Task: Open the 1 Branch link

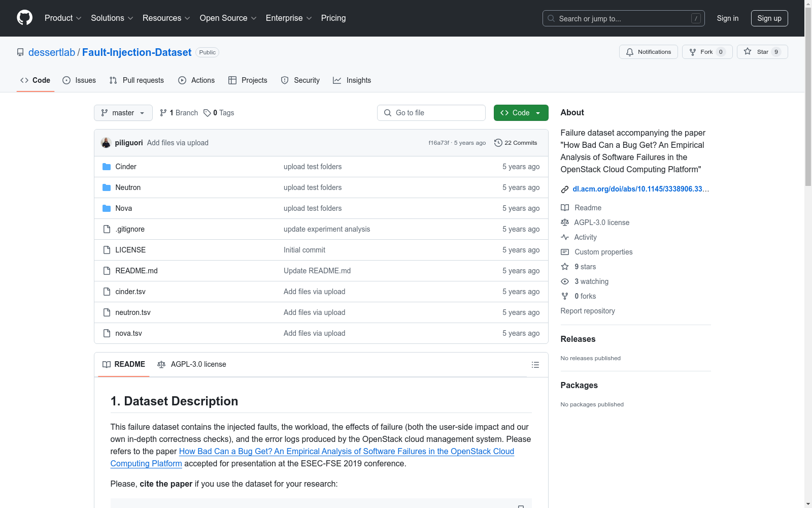Action: point(179,113)
